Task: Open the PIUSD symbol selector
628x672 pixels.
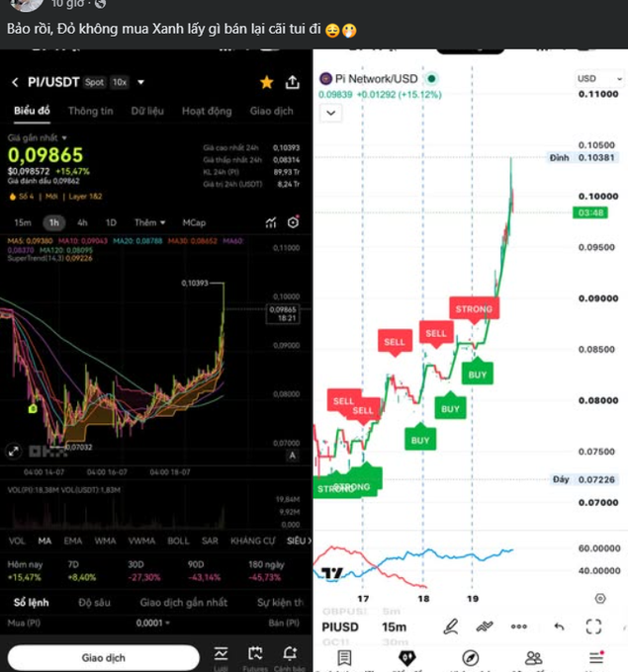Action: [340, 627]
